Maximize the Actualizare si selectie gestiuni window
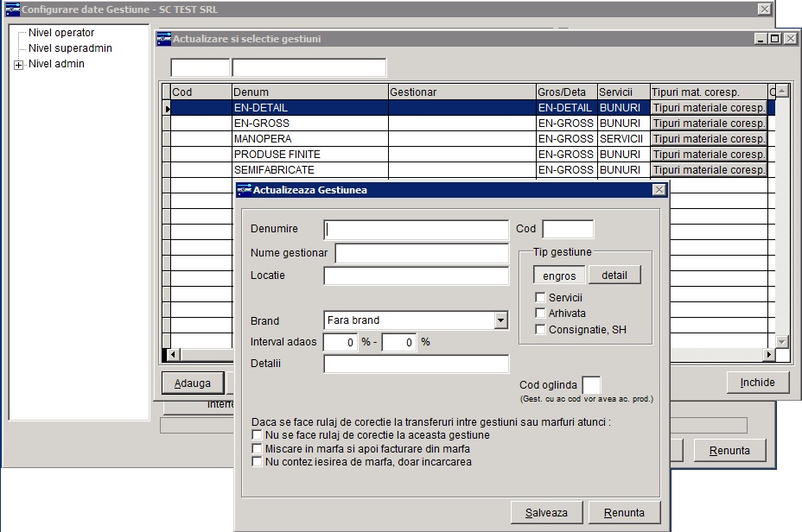The width and height of the screenshot is (802, 532). click(775, 39)
